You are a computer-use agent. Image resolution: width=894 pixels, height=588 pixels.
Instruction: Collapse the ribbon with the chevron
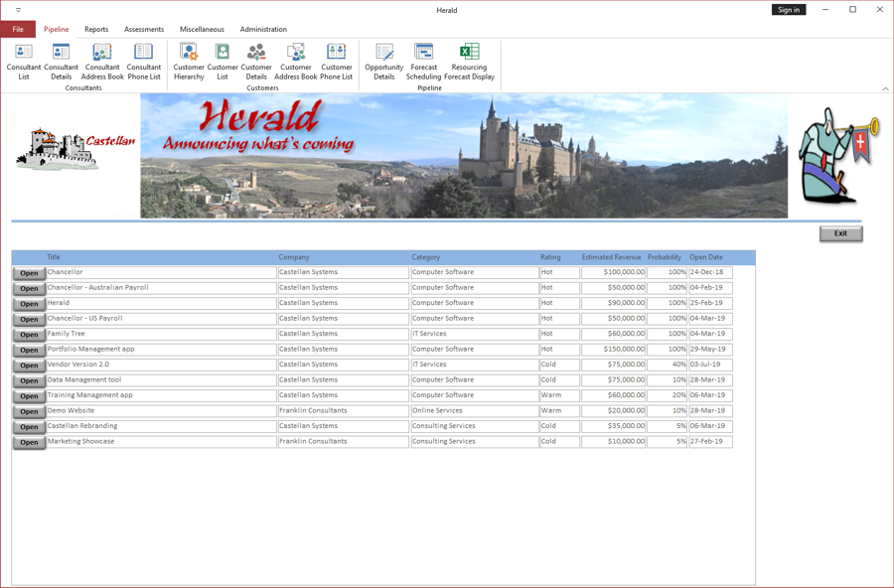[885, 88]
